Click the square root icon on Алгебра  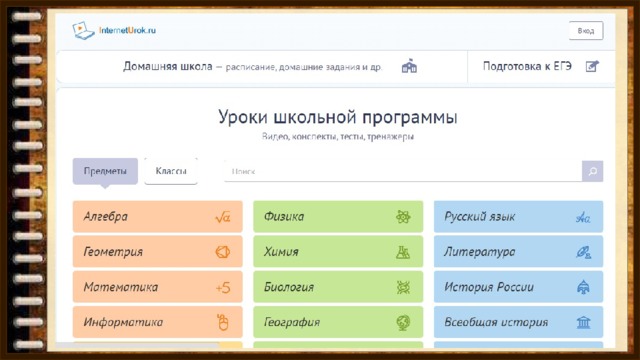(222, 217)
